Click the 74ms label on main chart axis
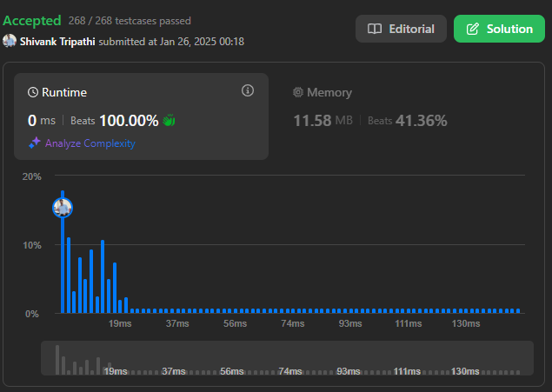This screenshot has width=552, height=392. click(x=293, y=323)
